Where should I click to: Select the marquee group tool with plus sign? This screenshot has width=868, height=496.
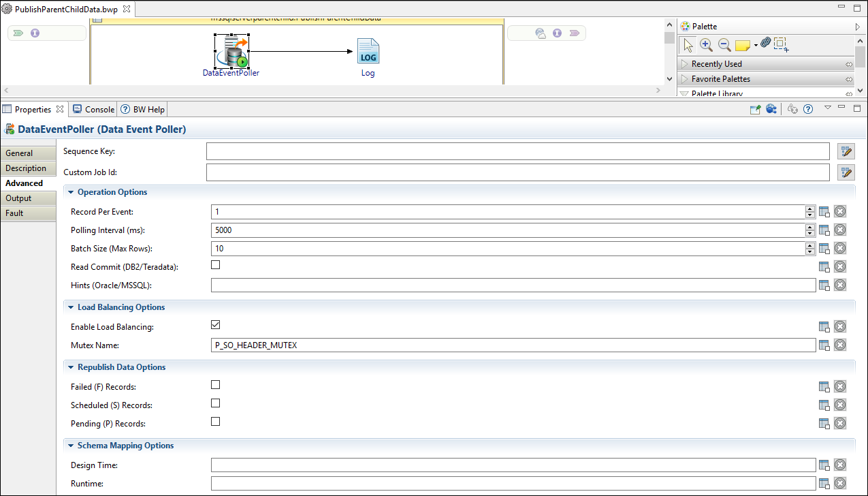click(x=781, y=44)
